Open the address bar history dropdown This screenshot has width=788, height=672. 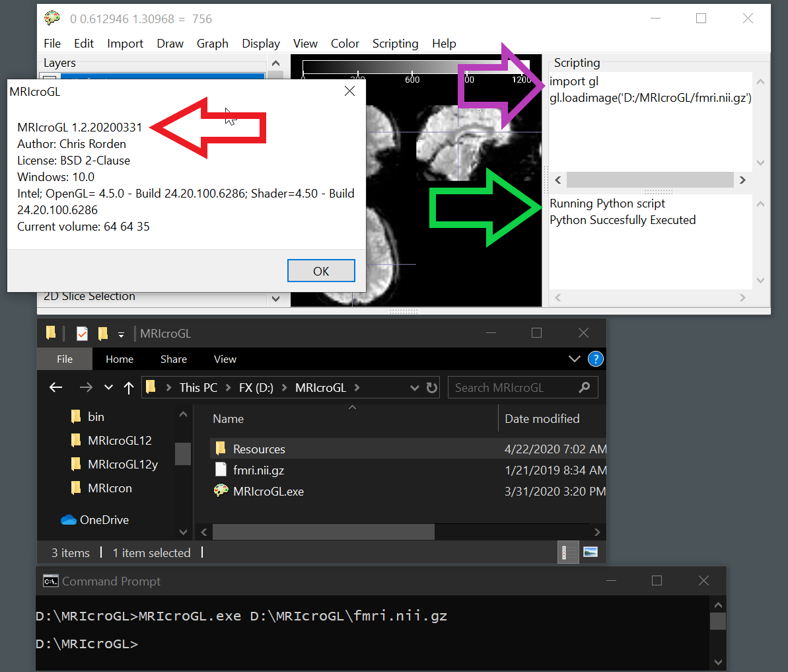(415, 388)
